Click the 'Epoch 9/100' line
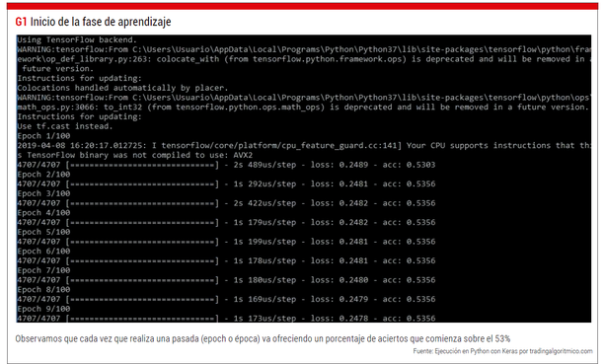Image resolution: width=605 pixels, height=364 pixels. tap(43, 309)
